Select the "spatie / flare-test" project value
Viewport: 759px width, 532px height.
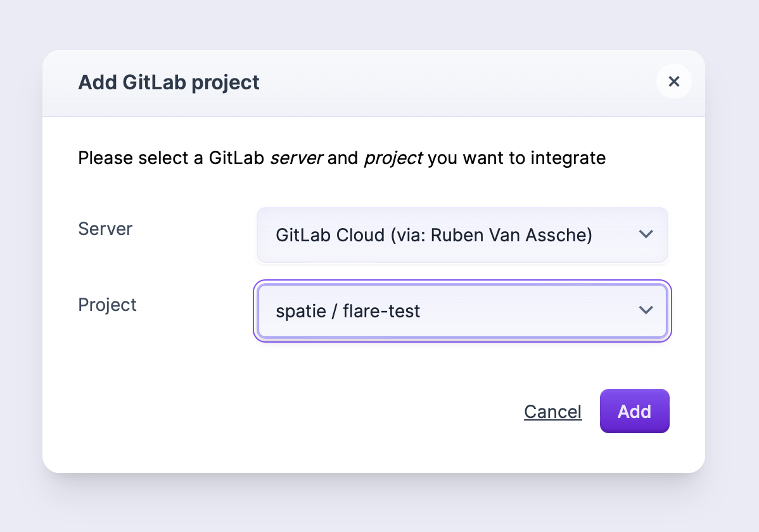point(348,311)
